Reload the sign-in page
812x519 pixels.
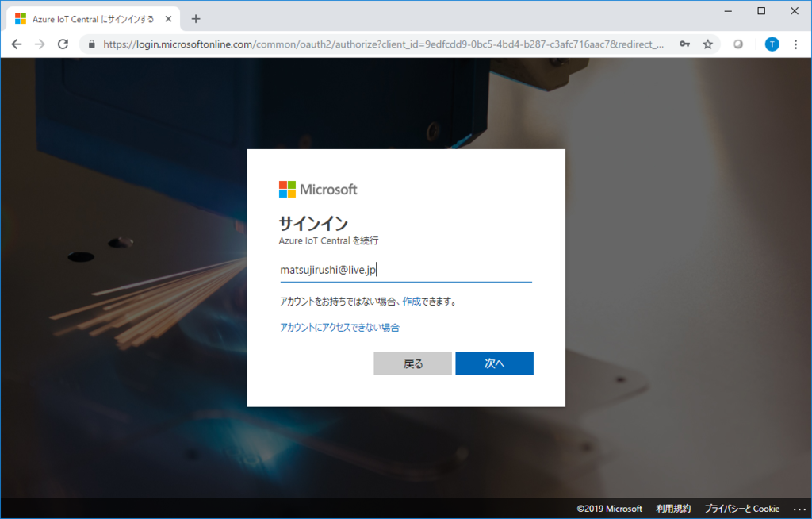pos(63,44)
